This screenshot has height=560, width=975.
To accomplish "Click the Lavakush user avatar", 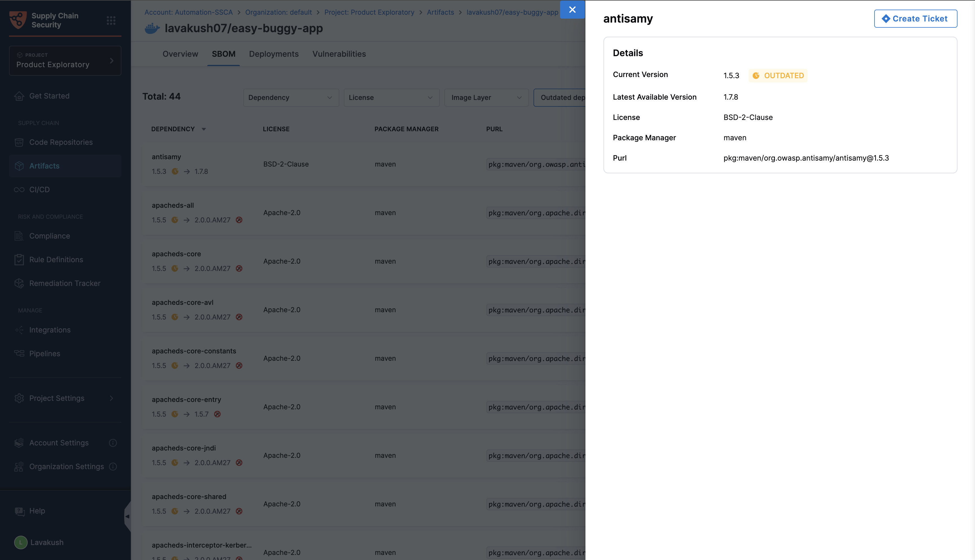I will pos(21,542).
